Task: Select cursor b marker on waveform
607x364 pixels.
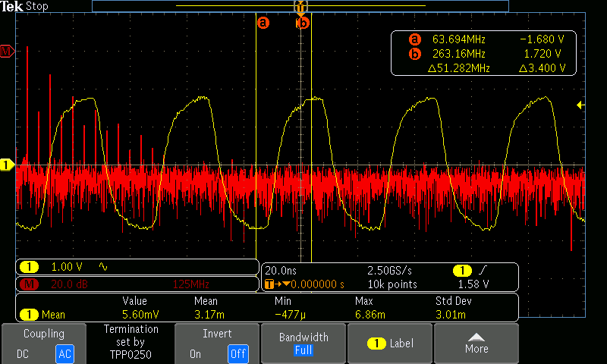Action: tap(303, 24)
